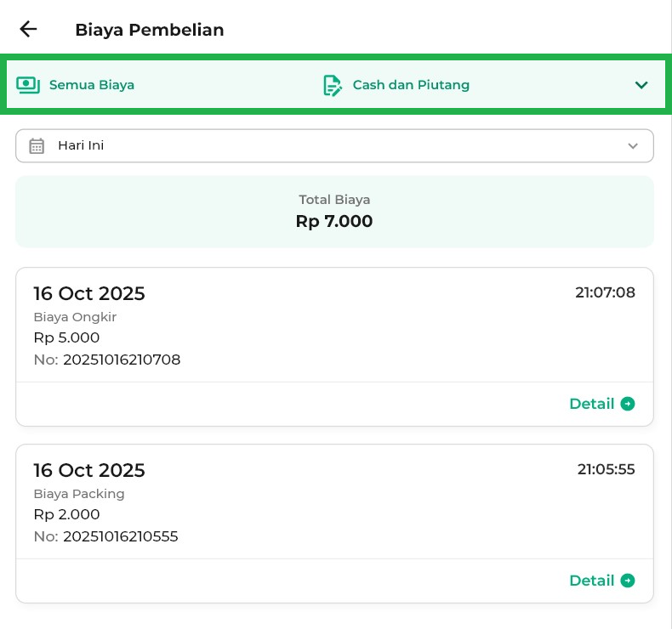Click the calendar icon beside Hari Ini
The width and height of the screenshot is (672, 629).
pyautogui.click(x=37, y=145)
